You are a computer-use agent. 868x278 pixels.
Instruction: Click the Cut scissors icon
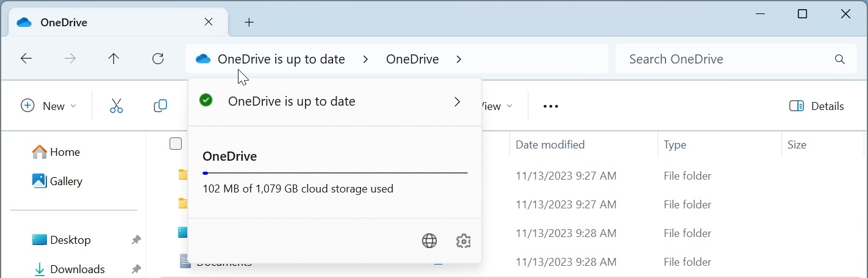point(116,106)
